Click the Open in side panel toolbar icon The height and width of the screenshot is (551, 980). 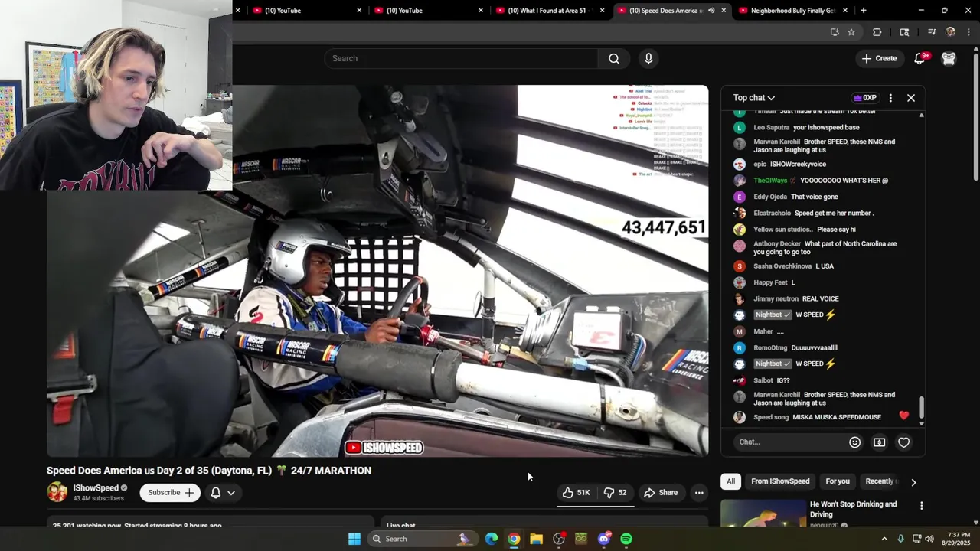coord(904,32)
